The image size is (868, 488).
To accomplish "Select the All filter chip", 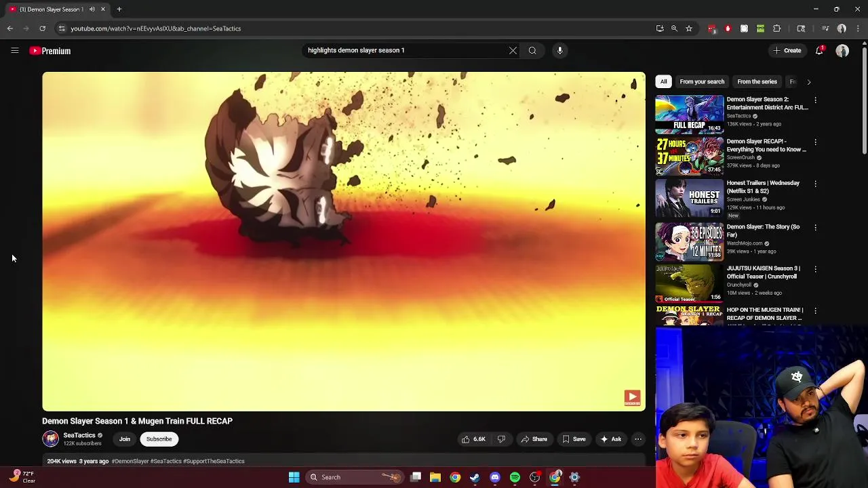I will [663, 81].
